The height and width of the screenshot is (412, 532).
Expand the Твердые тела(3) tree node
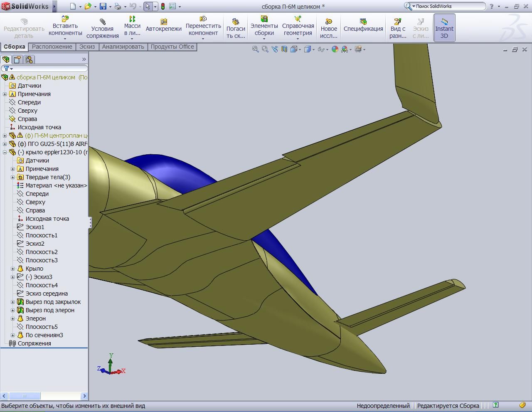click(x=12, y=177)
